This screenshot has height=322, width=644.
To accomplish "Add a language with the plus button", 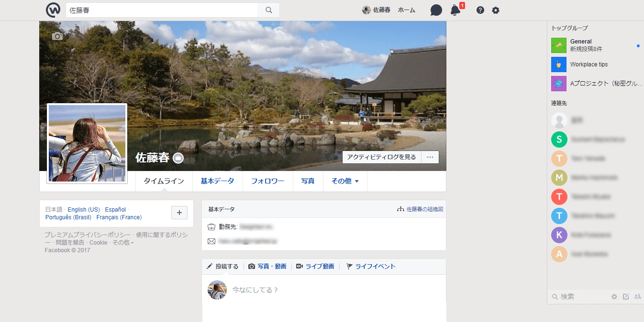I will pos(179,213).
